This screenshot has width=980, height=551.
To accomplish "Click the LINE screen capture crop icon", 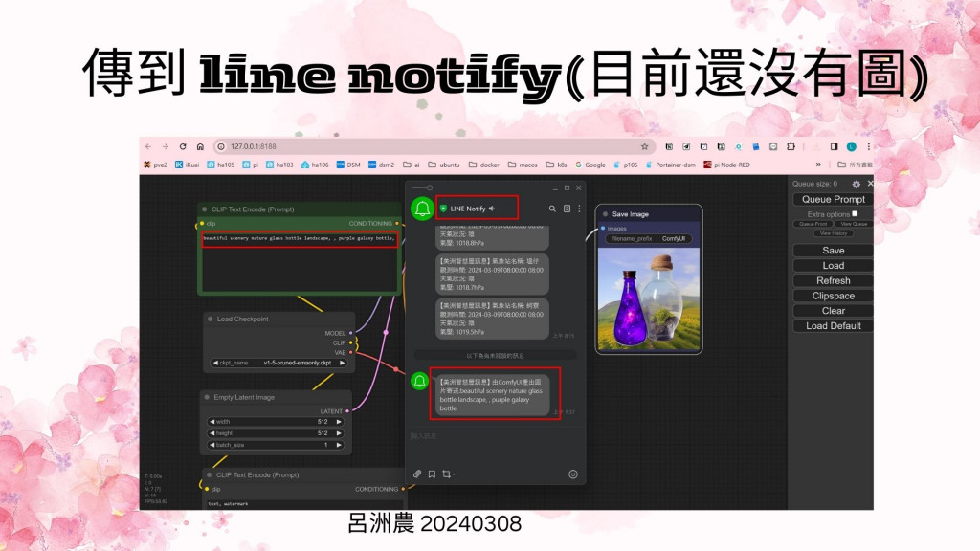I will pos(448,474).
